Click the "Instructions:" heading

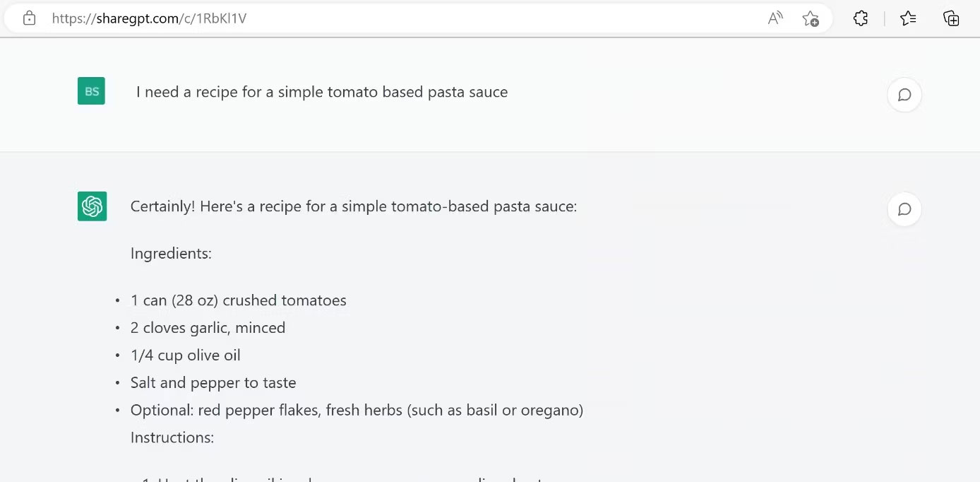[x=172, y=437]
